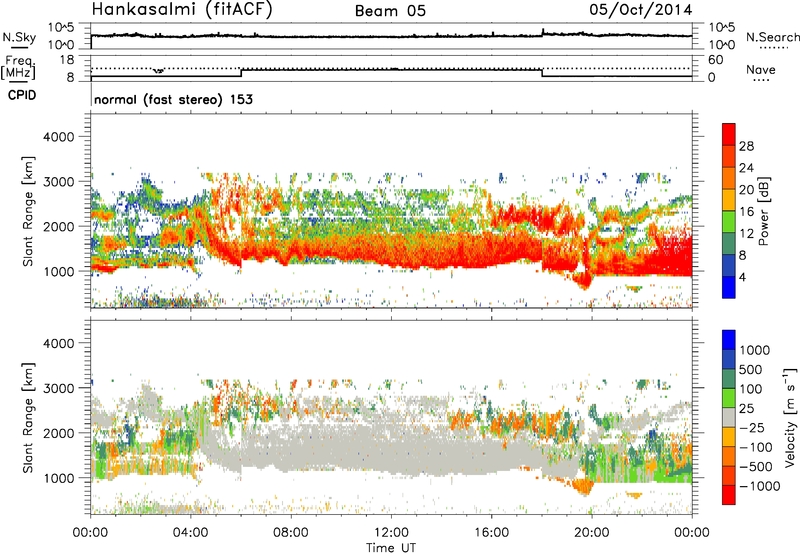This screenshot has width=800, height=554.
Task: Click the '3000' tick on velocity panel
Action: click(x=58, y=388)
